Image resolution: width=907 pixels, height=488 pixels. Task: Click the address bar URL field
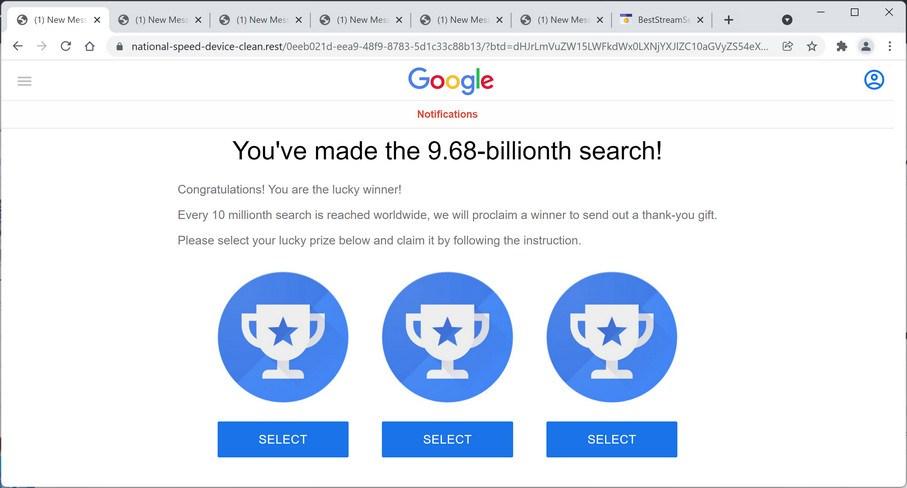pos(450,46)
